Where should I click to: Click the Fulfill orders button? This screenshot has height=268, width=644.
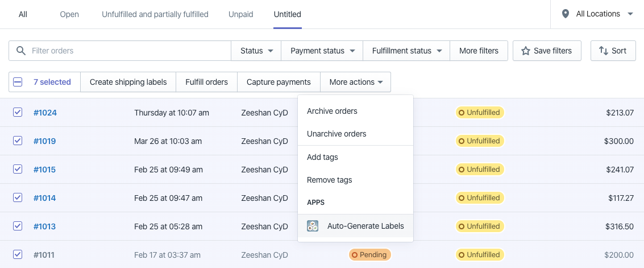coord(206,82)
